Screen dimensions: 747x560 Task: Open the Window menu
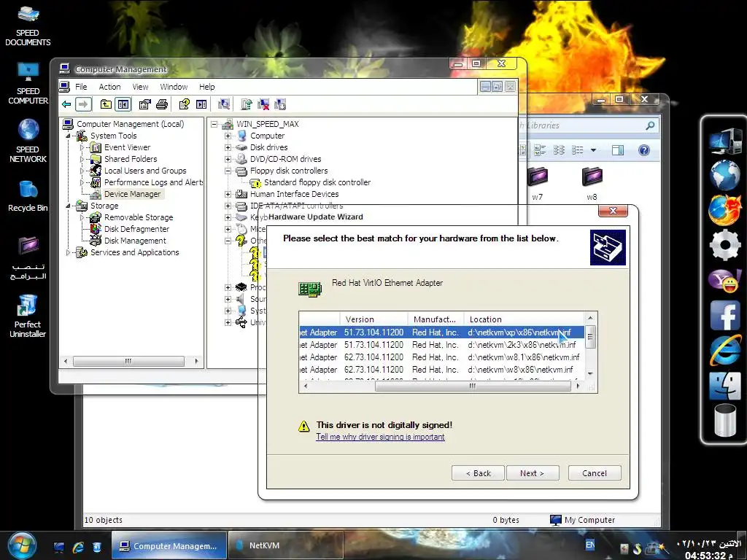[174, 87]
